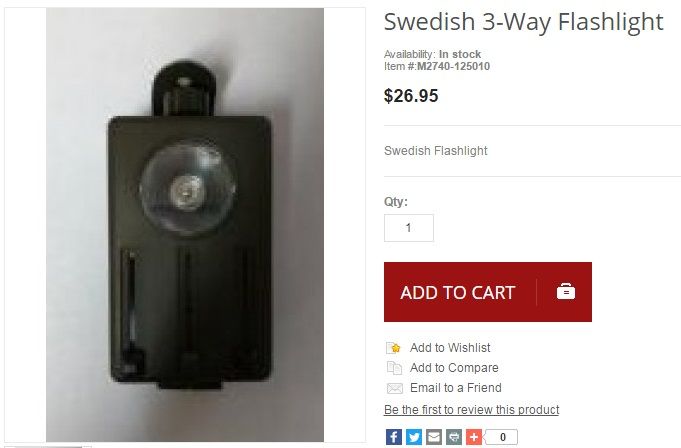
Task: Share via the gray email envelope icon
Action: 433,437
